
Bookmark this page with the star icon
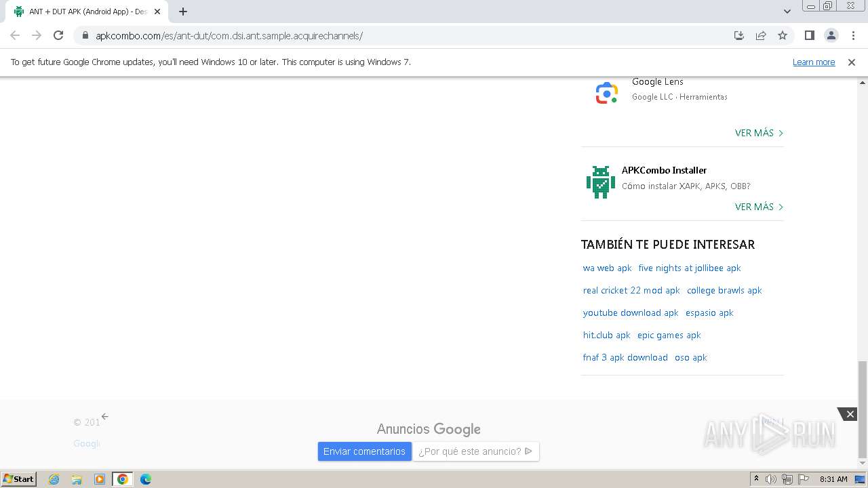click(x=783, y=35)
